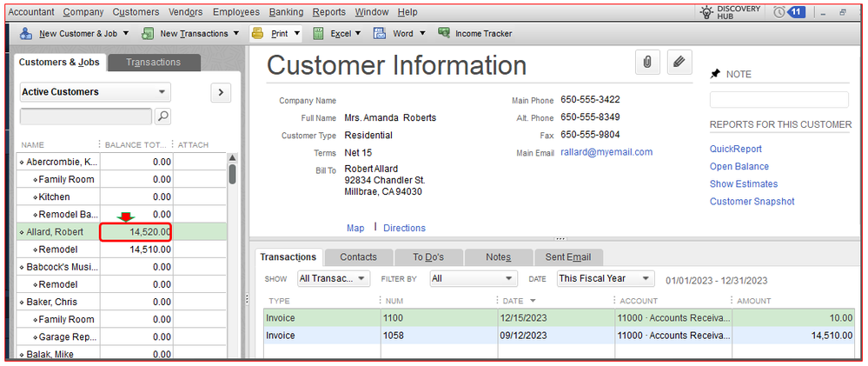Image resolution: width=868 pixels, height=366 pixels.
Task: Click the NOTE text field
Action: 779,100
